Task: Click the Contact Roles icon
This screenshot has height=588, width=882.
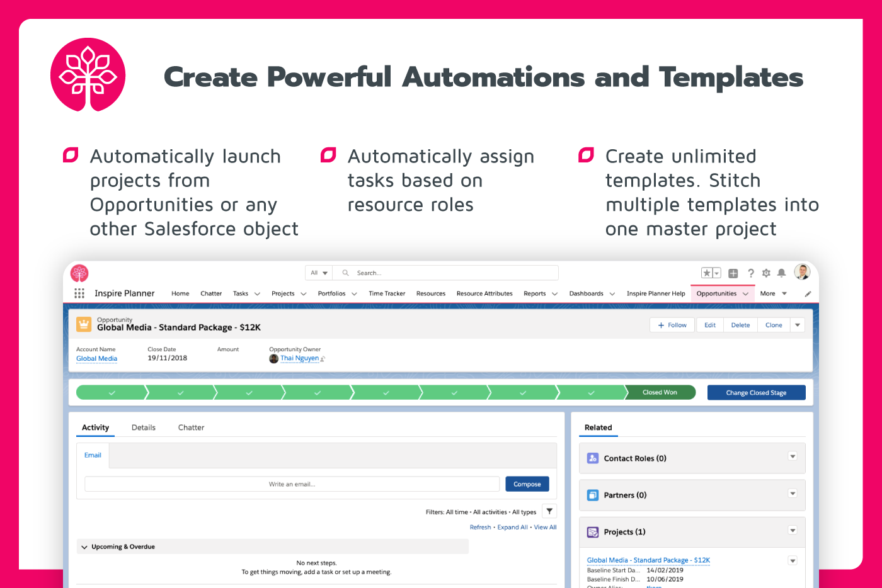Action: point(593,458)
